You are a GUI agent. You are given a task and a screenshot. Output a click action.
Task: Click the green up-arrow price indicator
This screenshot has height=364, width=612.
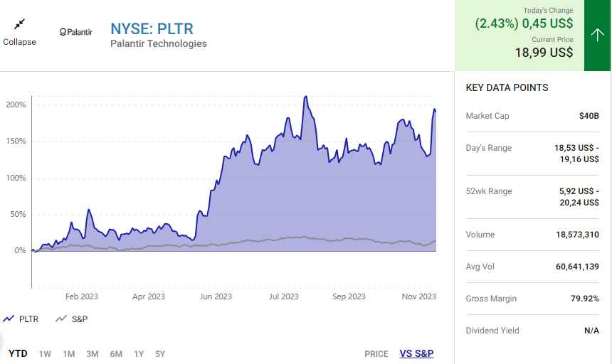tap(597, 35)
